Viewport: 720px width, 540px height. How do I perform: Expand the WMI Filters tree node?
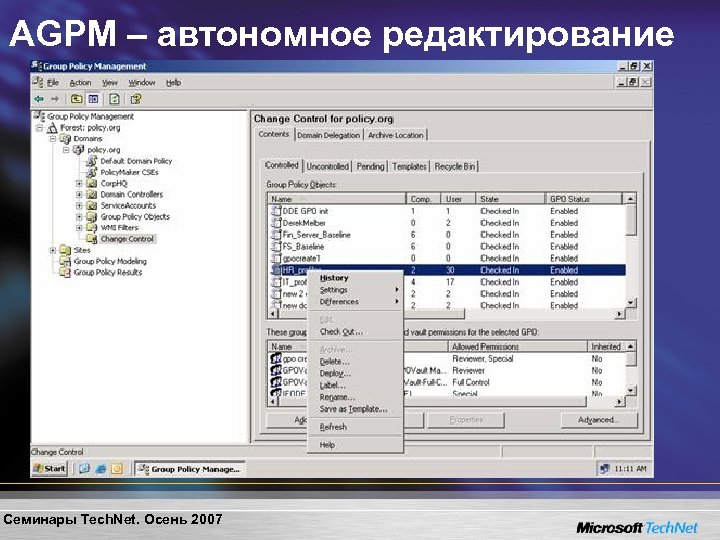pyautogui.click(x=79, y=228)
